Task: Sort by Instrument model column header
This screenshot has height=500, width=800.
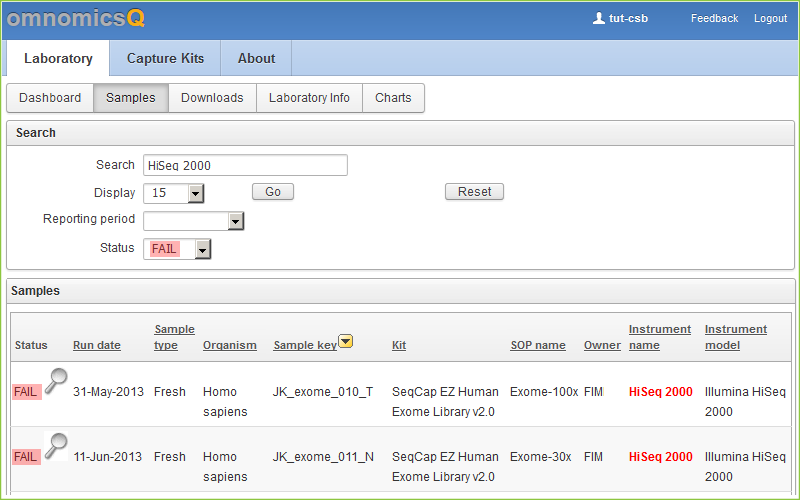Action: [x=735, y=337]
